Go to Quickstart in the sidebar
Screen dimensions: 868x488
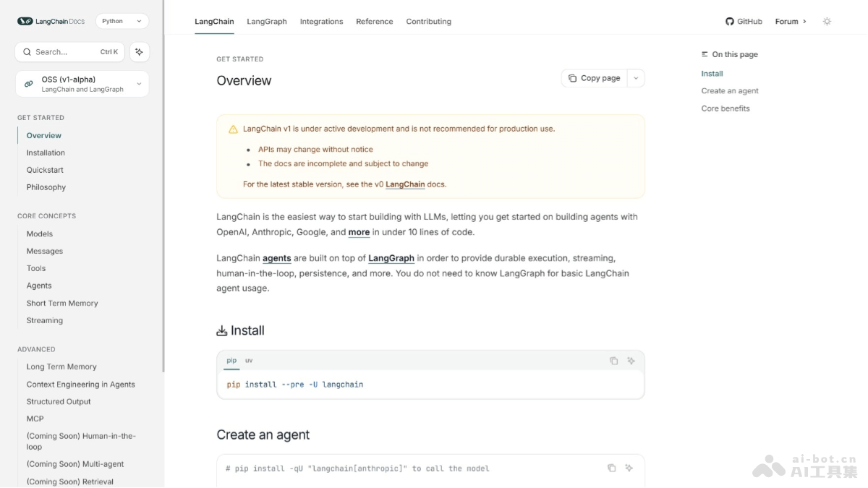[x=45, y=170]
